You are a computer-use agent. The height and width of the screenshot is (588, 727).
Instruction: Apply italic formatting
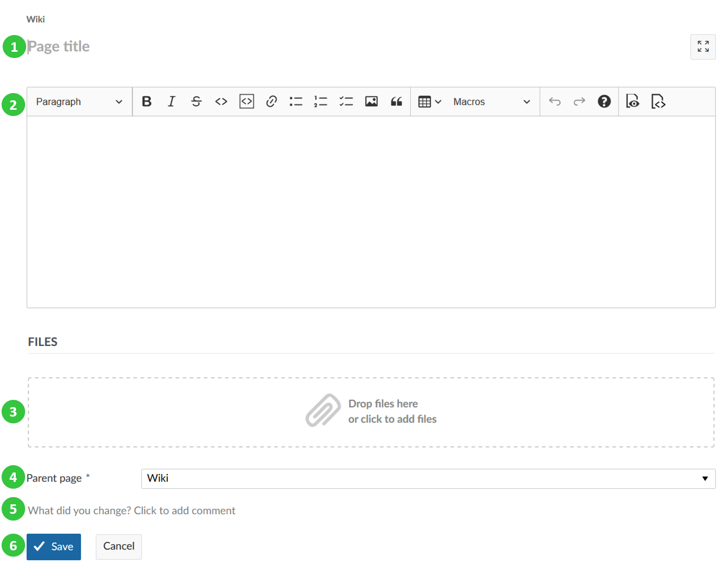click(x=171, y=101)
